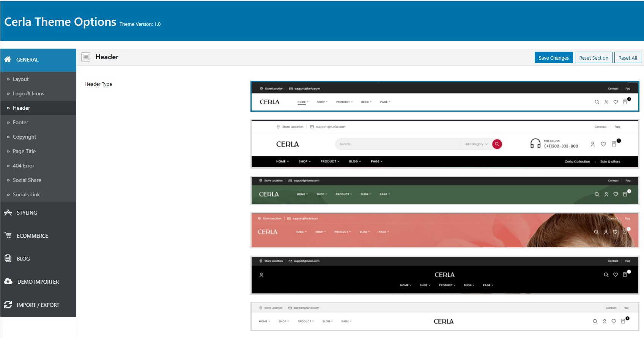
Task: Pick the black centered-logo header layout
Action: click(x=445, y=275)
